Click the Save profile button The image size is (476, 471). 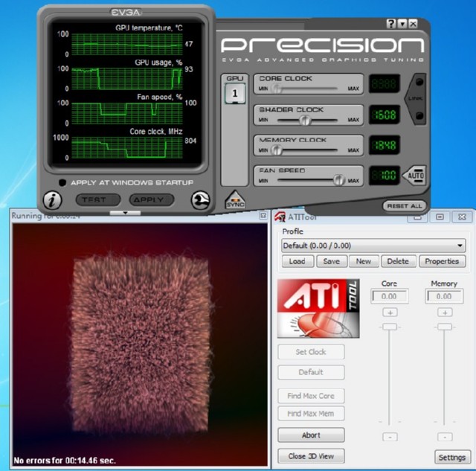click(x=332, y=261)
